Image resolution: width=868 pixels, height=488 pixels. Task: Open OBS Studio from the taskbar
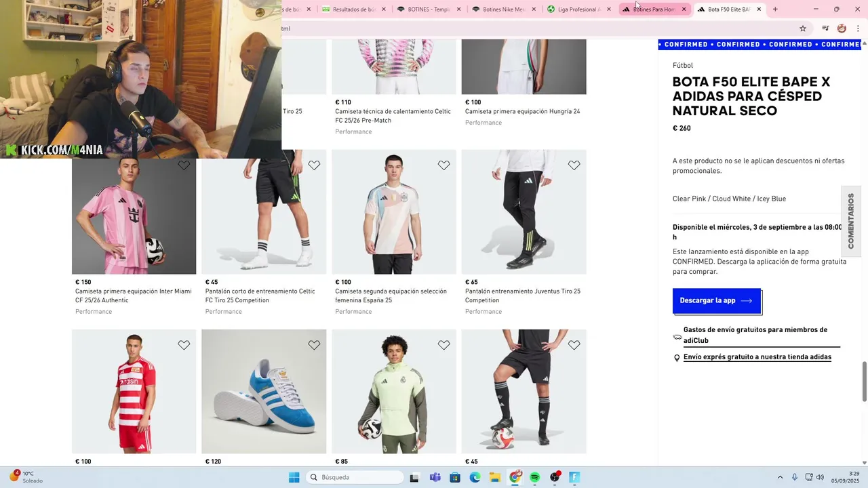[x=555, y=477]
